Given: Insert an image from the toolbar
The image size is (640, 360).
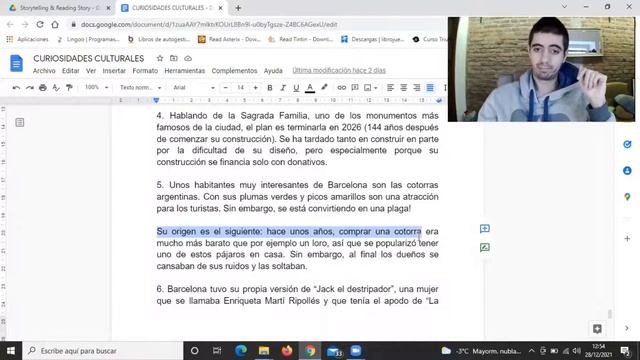Looking at the screenshot, I should click(367, 88).
